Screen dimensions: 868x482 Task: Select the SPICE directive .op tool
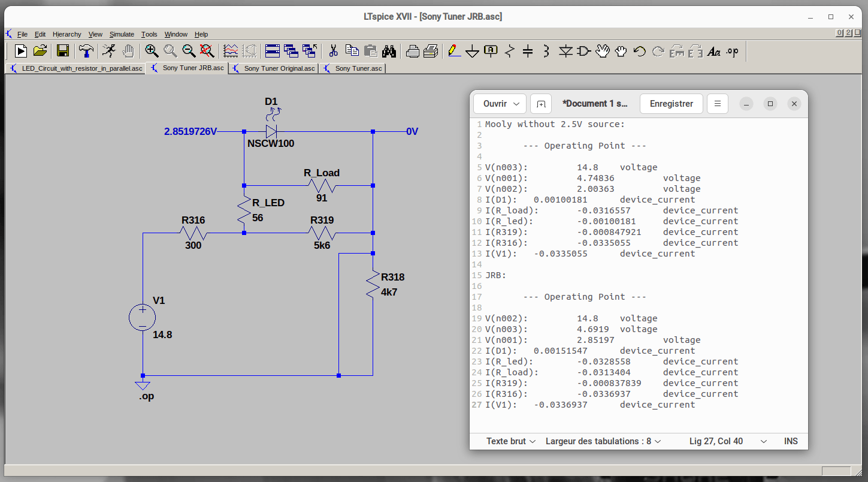(x=733, y=51)
